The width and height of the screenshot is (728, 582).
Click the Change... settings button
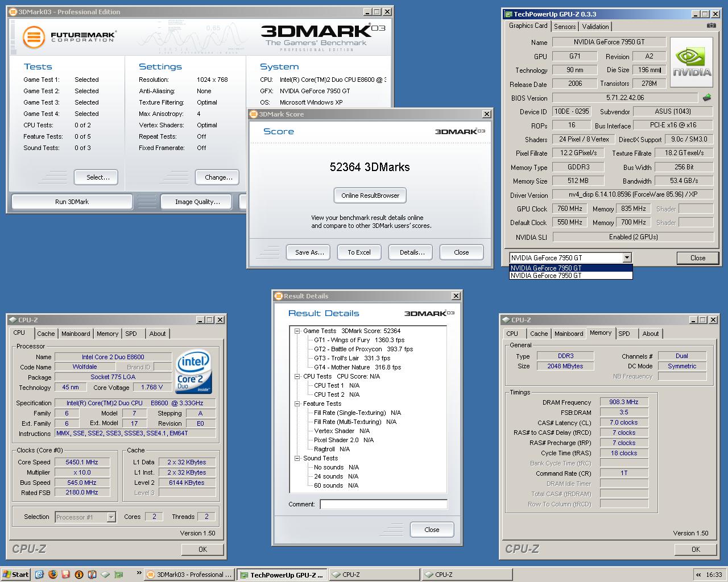tap(217, 177)
